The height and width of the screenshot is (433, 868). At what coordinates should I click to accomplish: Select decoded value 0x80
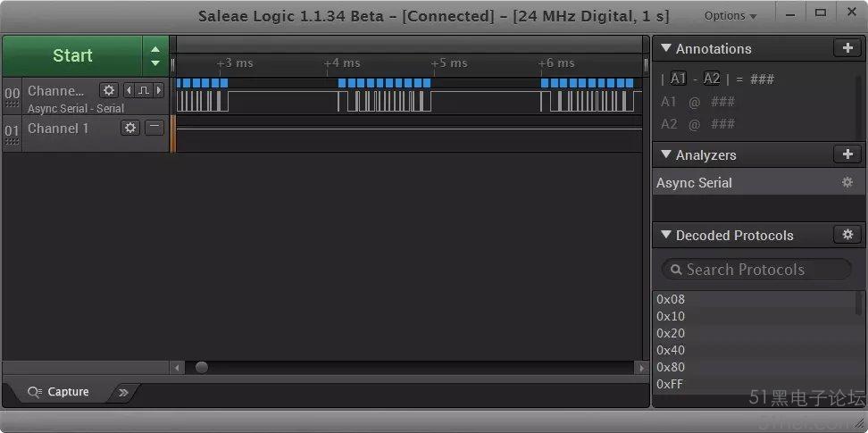pyautogui.click(x=754, y=367)
